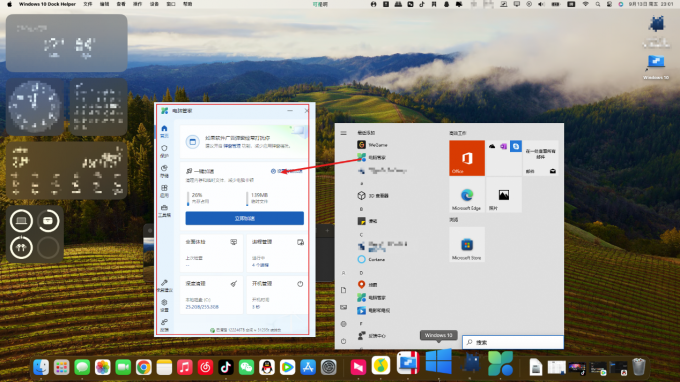This screenshot has height=382, width=680.
Task: Click the calendar widget on the desktop
Action: (x=98, y=107)
